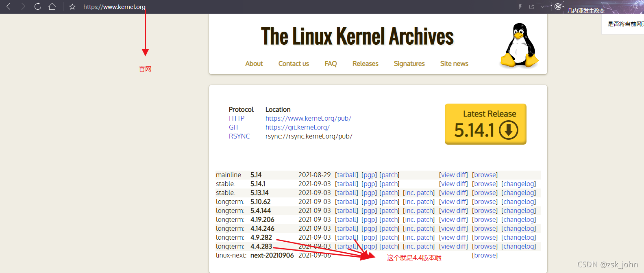This screenshot has height=273, width=644.
Task: Open the patch for longterm 4.4.283
Action: (389, 247)
